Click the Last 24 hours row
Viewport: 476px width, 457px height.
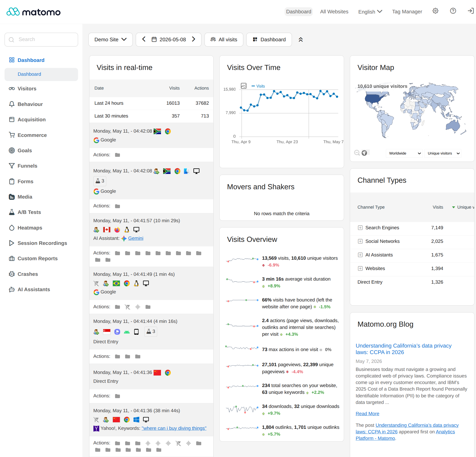[151, 103]
